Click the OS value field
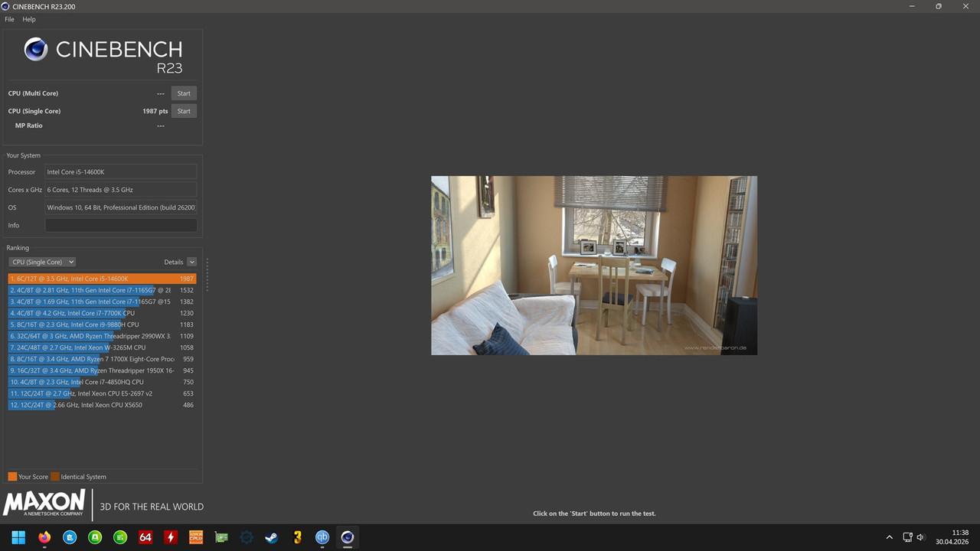The width and height of the screenshot is (980, 551). click(x=121, y=207)
